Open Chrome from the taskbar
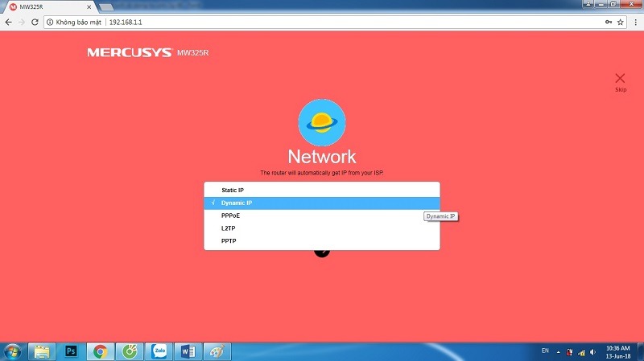 100,351
